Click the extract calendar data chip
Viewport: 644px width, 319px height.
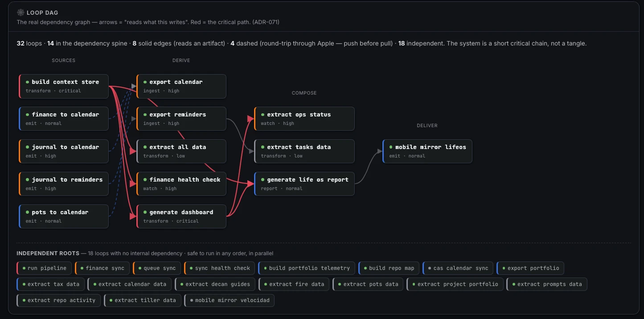(x=130, y=284)
